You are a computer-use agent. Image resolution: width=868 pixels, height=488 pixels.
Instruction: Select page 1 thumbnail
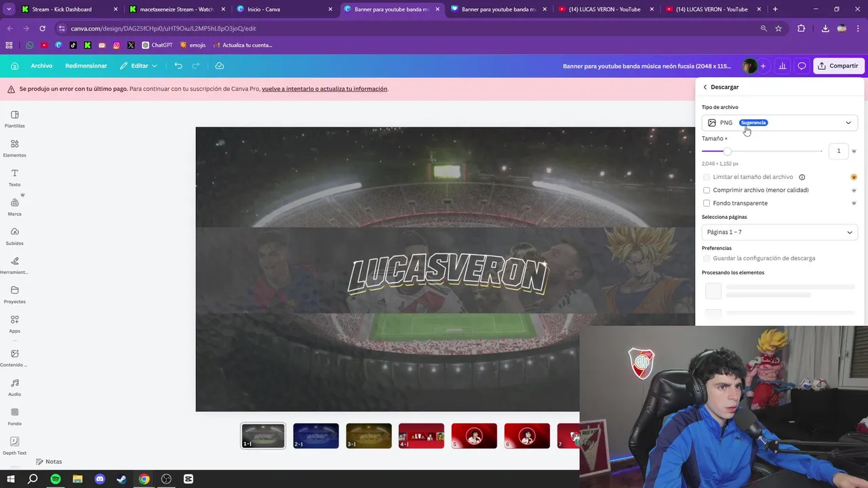pyautogui.click(x=263, y=436)
